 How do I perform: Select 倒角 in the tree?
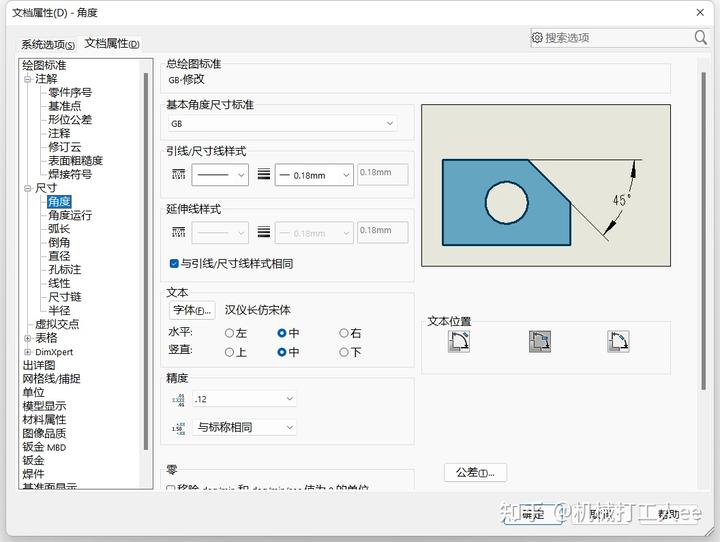59,243
